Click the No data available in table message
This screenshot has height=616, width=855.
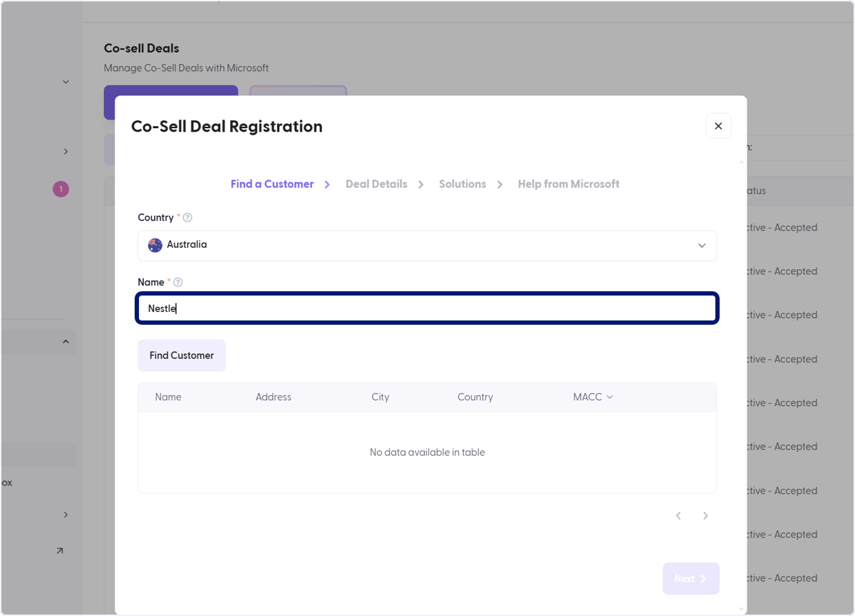pos(427,452)
